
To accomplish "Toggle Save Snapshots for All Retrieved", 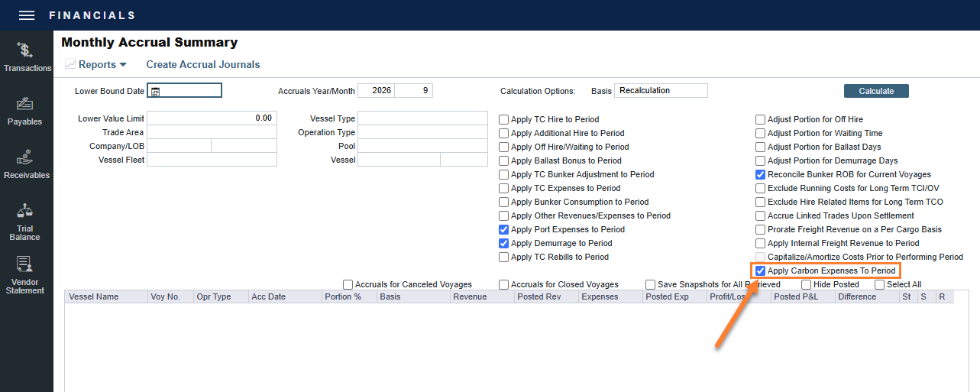I will coord(651,284).
